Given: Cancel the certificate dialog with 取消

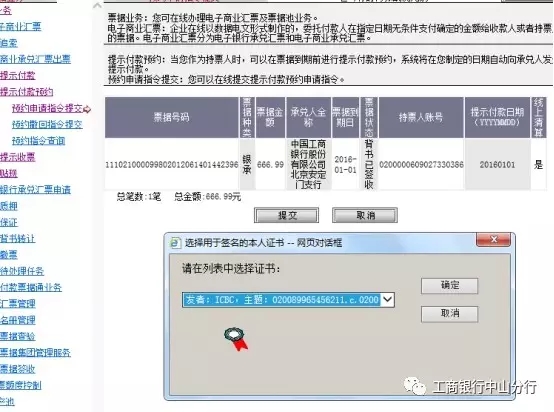Looking at the screenshot, I should click(449, 313).
